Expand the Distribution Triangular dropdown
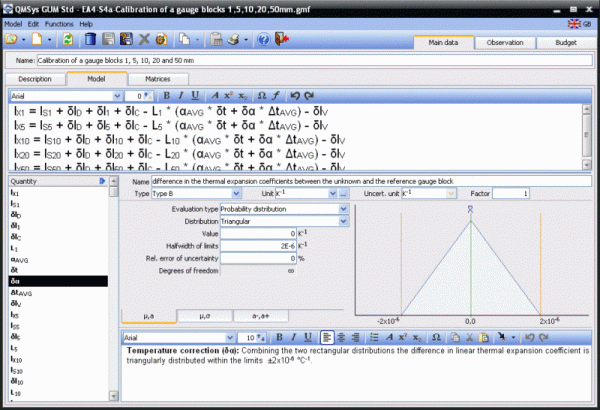 coord(344,221)
